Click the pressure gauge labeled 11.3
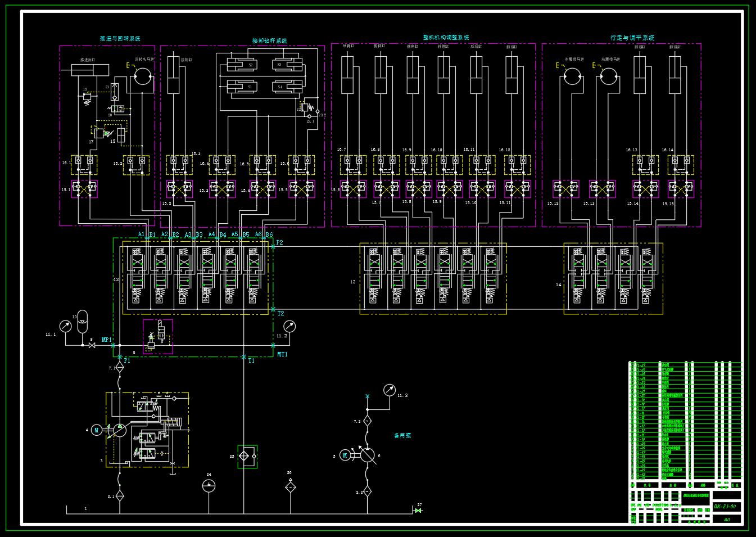Screen dimensions: 756x537 [390, 390]
